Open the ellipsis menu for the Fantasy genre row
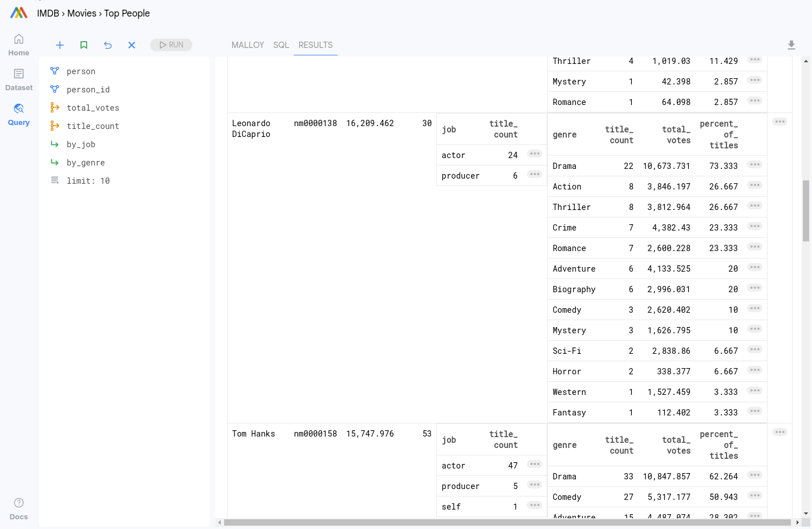Image resolution: width=812 pixels, height=529 pixels. (755, 411)
